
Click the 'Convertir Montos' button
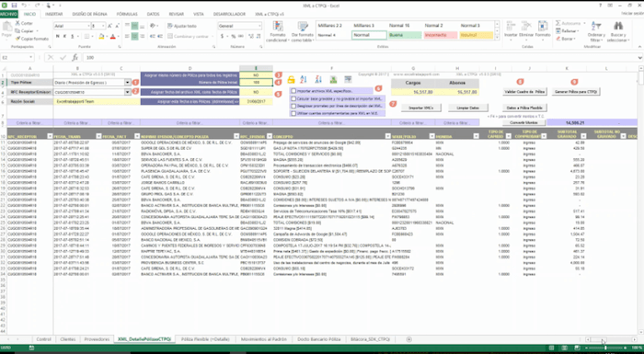523,123
